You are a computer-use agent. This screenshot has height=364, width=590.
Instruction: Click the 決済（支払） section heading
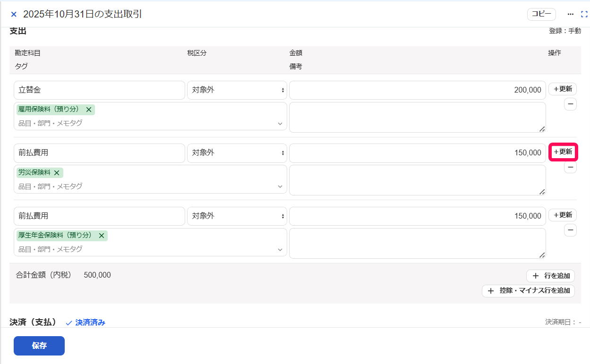33,322
